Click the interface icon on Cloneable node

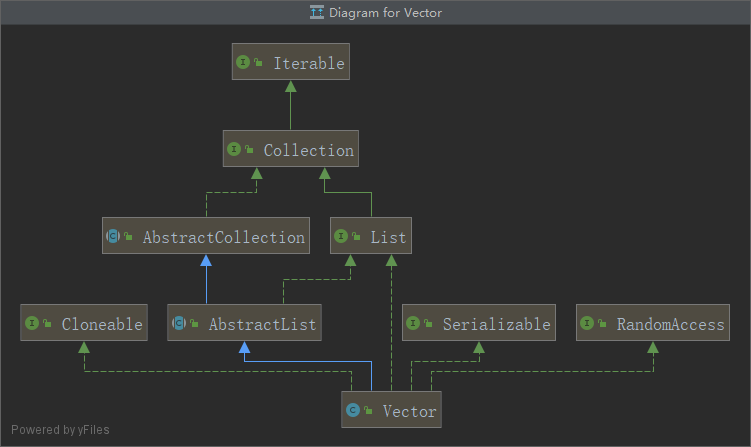point(32,323)
